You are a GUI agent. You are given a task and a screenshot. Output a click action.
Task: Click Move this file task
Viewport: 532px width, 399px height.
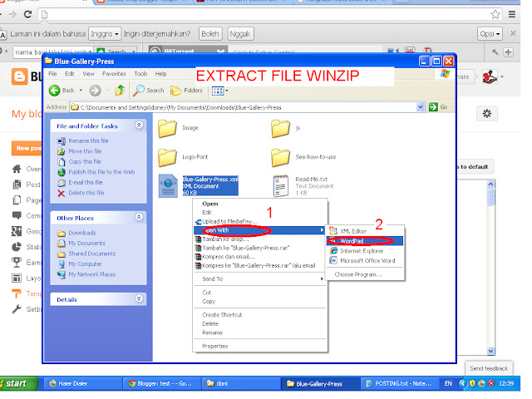coord(85,151)
